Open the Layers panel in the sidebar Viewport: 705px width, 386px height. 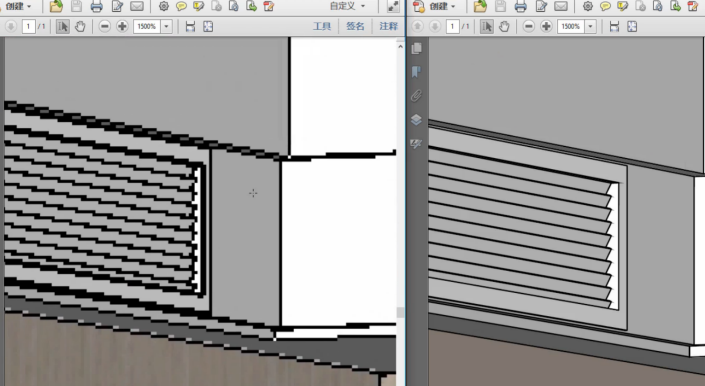(416, 120)
